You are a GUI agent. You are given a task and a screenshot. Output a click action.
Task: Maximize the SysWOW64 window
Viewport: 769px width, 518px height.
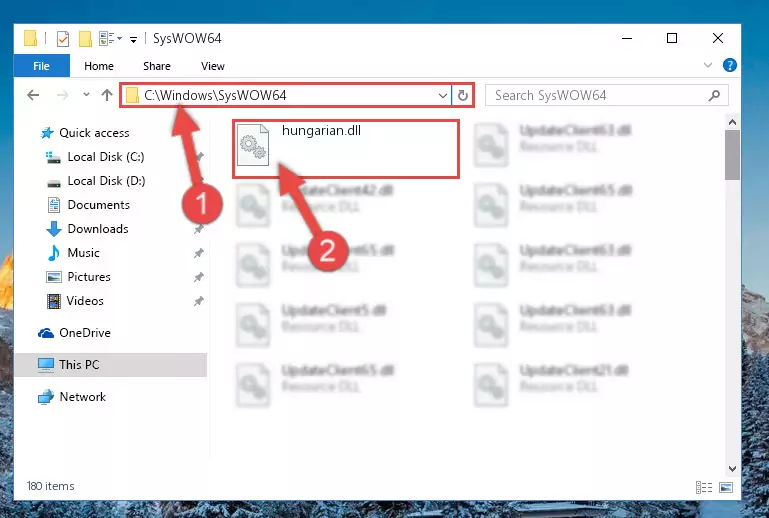[672, 38]
